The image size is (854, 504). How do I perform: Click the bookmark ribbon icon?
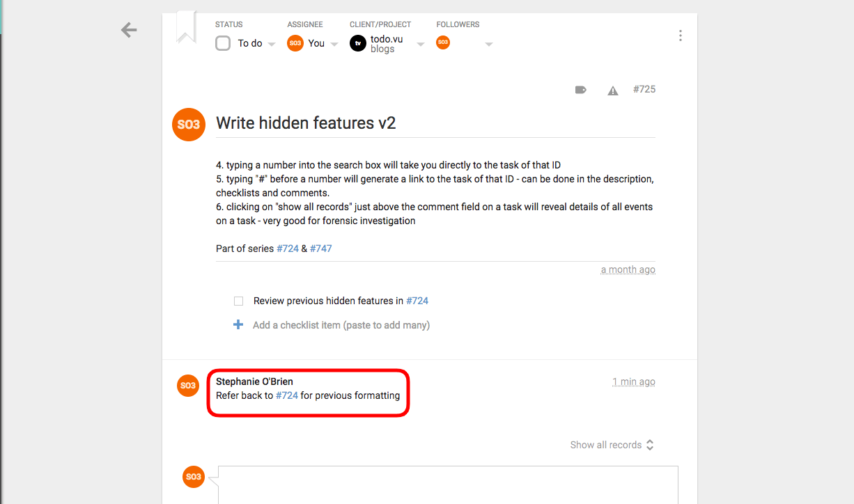[x=186, y=29]
